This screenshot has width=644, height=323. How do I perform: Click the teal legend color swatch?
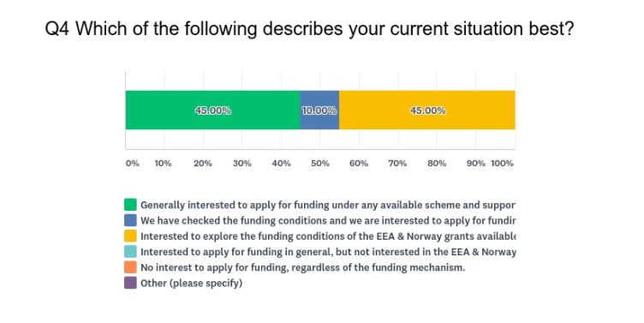pos(131,251)
